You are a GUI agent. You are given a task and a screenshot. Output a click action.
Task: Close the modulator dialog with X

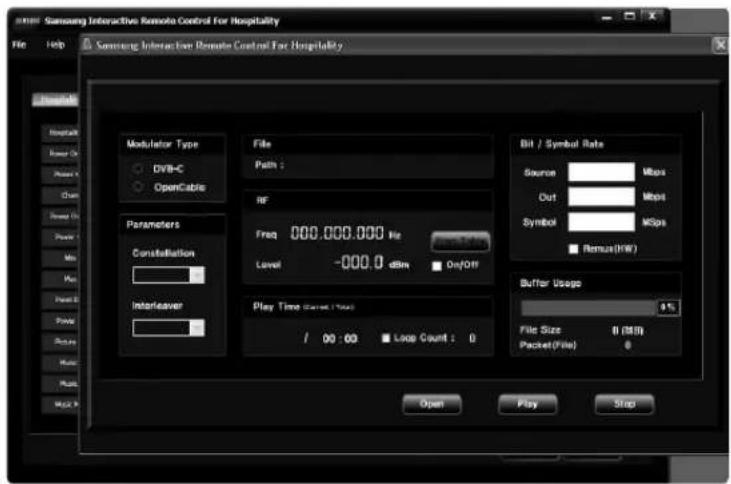tap(721, 45)
